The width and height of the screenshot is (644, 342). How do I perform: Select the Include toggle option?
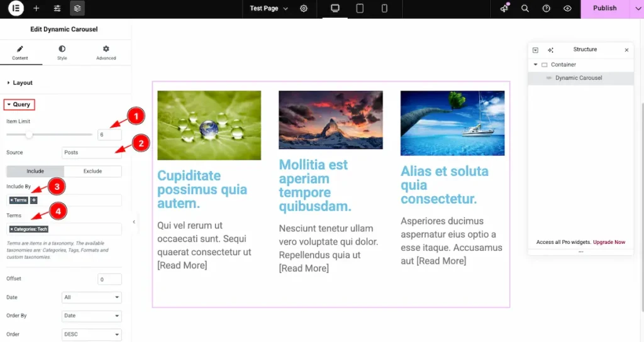coord(35,172)
